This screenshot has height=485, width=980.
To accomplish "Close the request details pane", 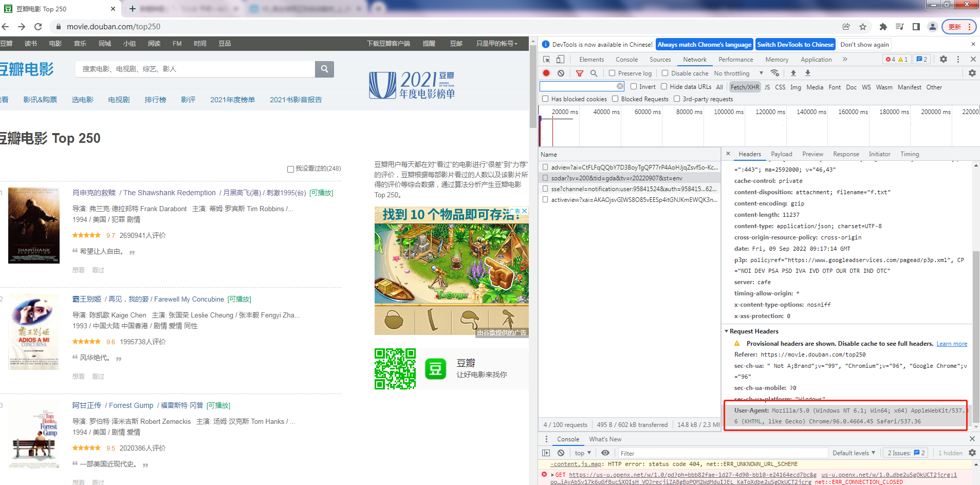I will (728, 154).
